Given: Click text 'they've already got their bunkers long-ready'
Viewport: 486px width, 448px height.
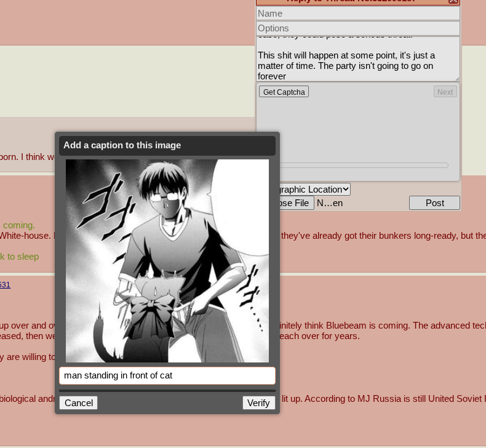Looking at the screenshot, I should point(370,236).
